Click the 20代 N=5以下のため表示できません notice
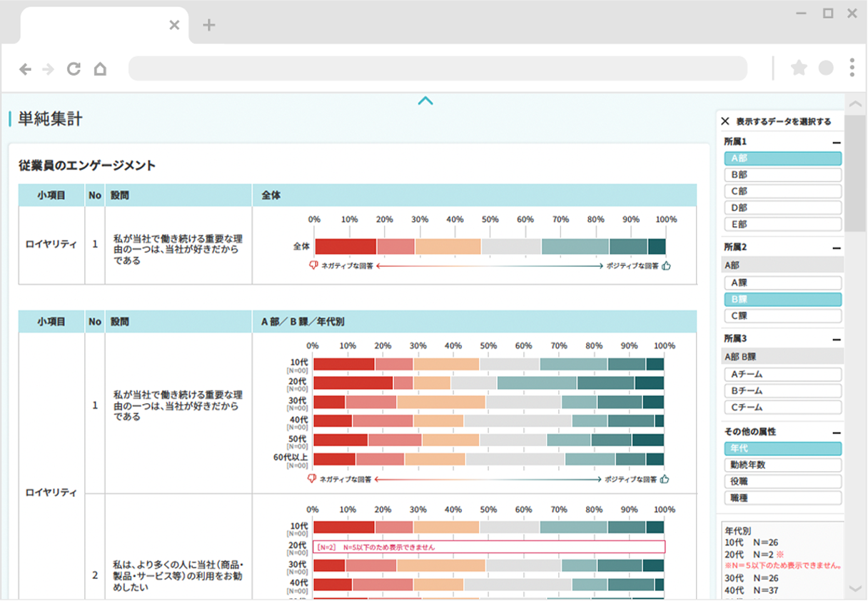 coord(489,547)
